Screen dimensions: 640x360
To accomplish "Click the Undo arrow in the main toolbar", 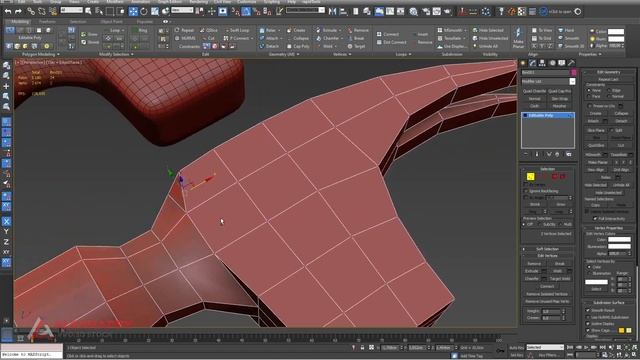I will (8, 12).
